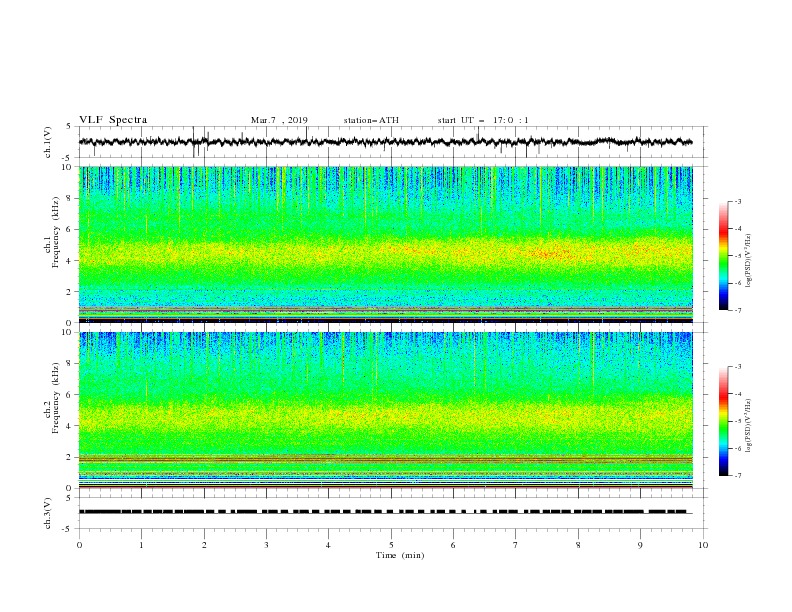Click the ch.3 dashed black signal trace
This screenshot has width=792, height=612.
tap(385, 512)
